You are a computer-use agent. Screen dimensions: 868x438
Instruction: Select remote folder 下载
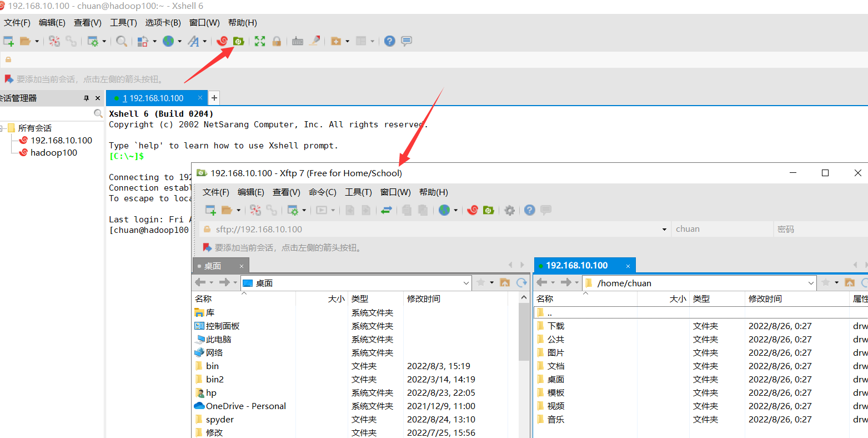pos(556,326)
